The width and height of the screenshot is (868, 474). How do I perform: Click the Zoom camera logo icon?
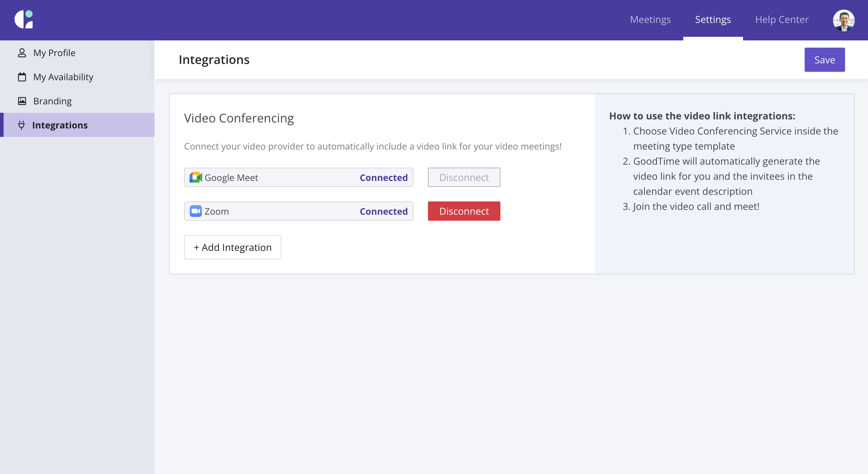196,211
